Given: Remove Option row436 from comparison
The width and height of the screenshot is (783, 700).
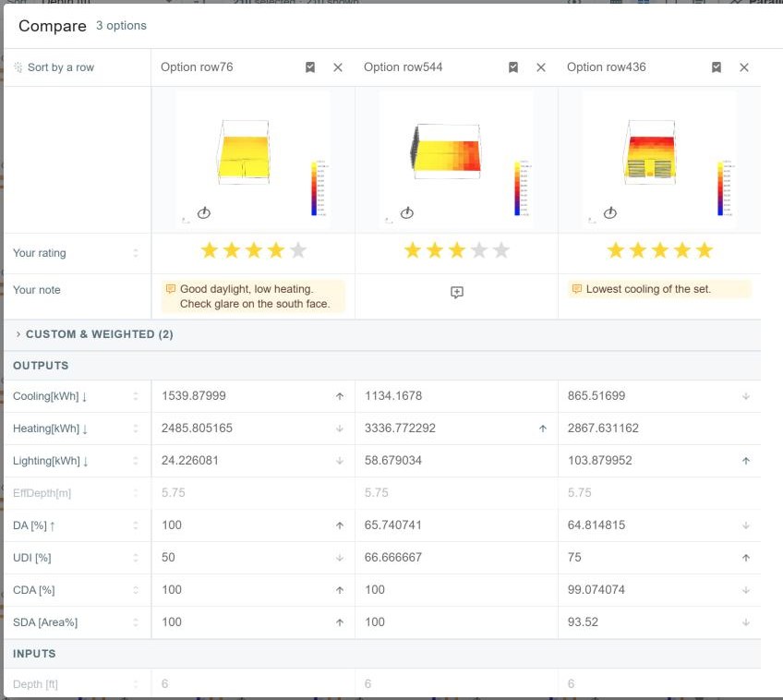Looking at the screenshot, I should click(x=744, y=67).
